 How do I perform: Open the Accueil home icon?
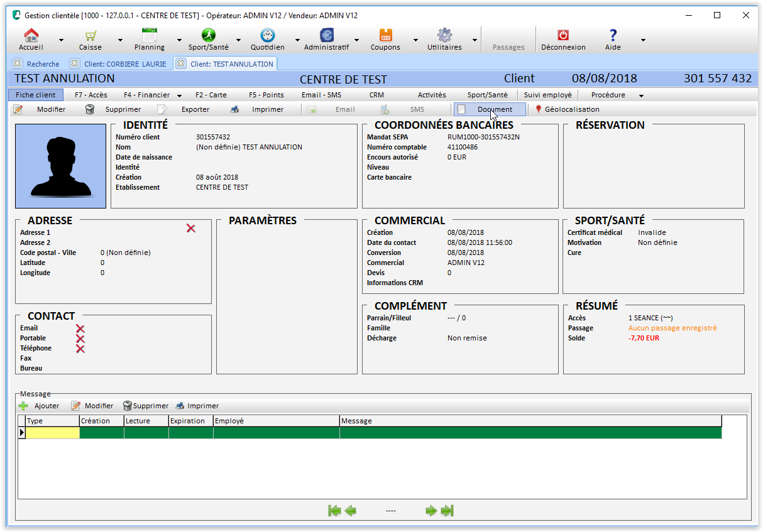pyautogui.click(x=31, y=36)
